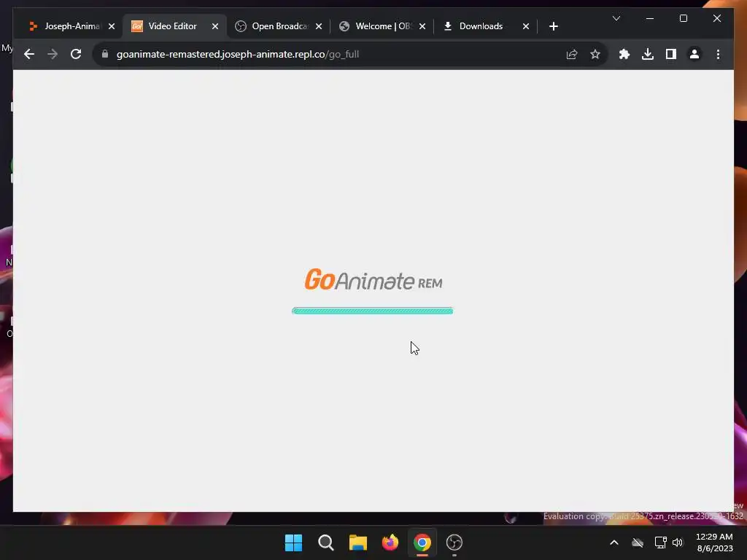Image resolution: width=747 pixels, height=560 pixels.
Task: Launch Firefox from taskbar
Action: 390,542
